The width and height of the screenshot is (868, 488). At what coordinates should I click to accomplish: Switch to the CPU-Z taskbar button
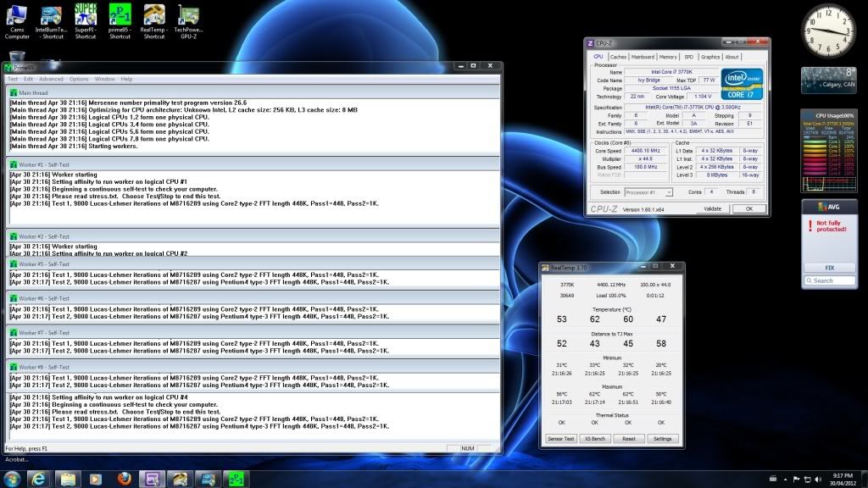(153, 479)
